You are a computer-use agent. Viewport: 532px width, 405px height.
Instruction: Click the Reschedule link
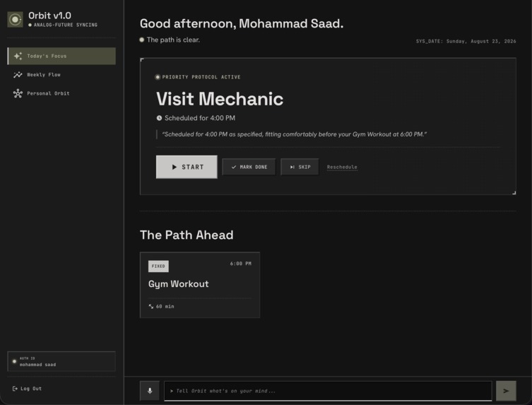[342, 167]
